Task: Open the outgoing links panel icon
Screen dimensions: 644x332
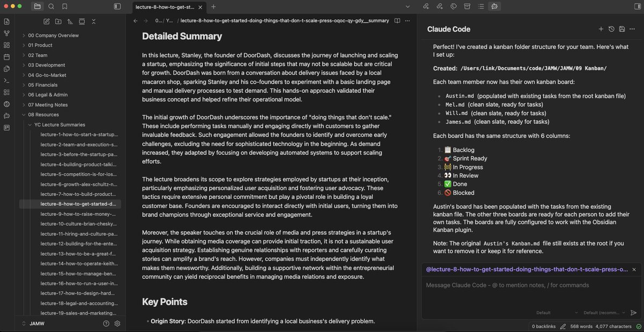Action: coord(440,6)
